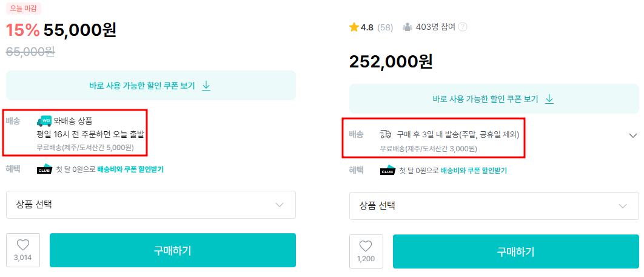Click the left 구매하기 button for the 55,000원 item
Screen dimensions: 644x277
(173, 250)
